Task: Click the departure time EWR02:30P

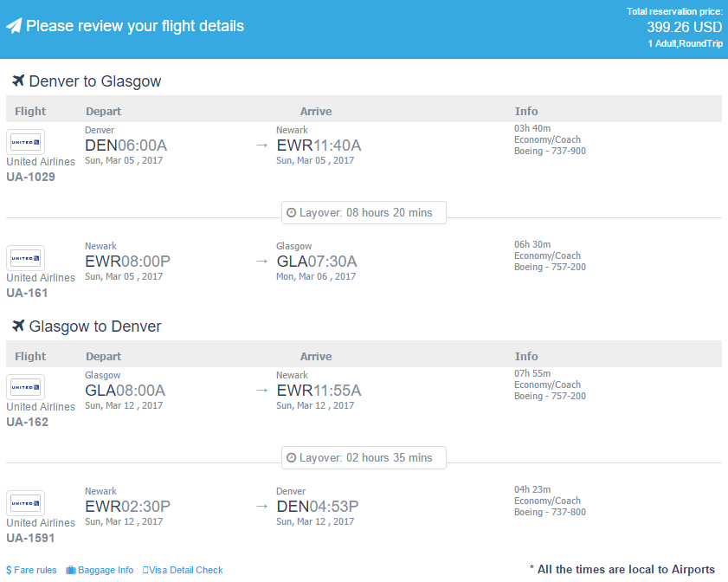Action: pos(127,507)
